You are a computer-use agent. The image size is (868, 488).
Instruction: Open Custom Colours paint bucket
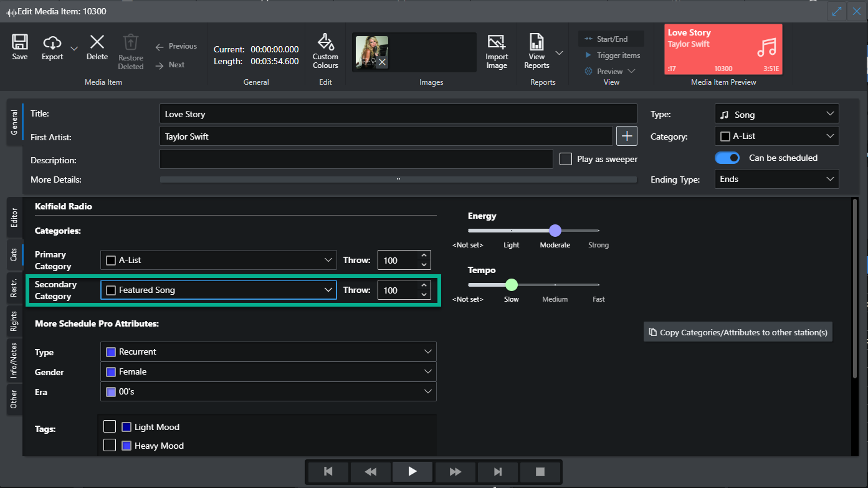325,42
